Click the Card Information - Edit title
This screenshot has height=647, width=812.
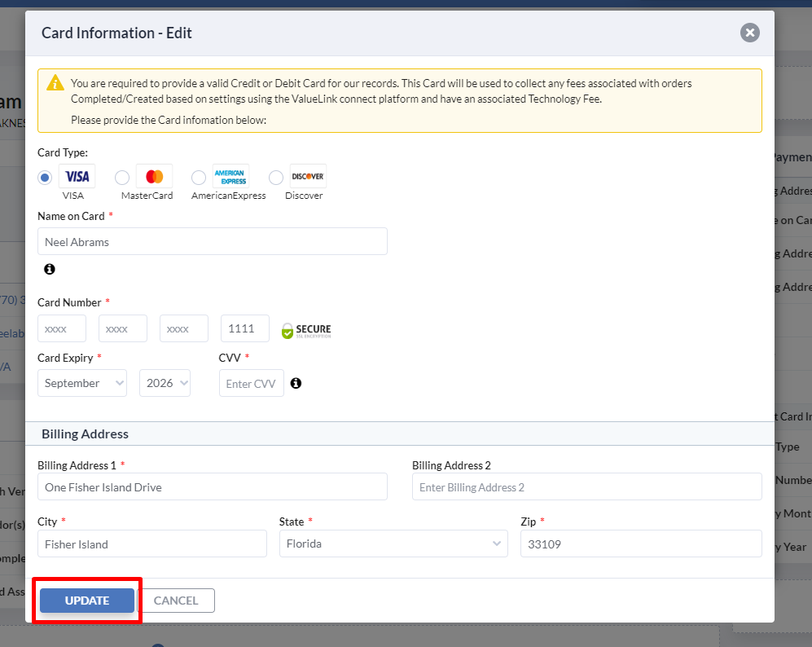pyautogui.click(x=116, y=33)
